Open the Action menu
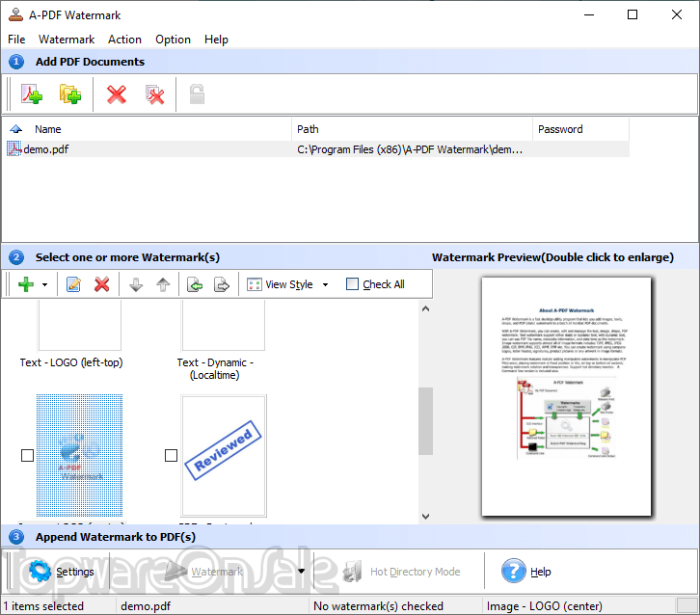Screen dimensions: 700x615 click(124, 40)
